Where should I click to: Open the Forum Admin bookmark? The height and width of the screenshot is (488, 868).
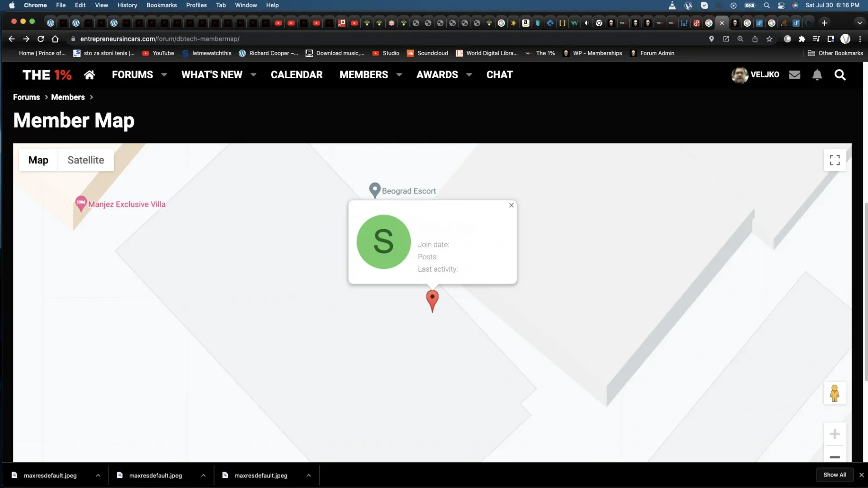[652, 53]
